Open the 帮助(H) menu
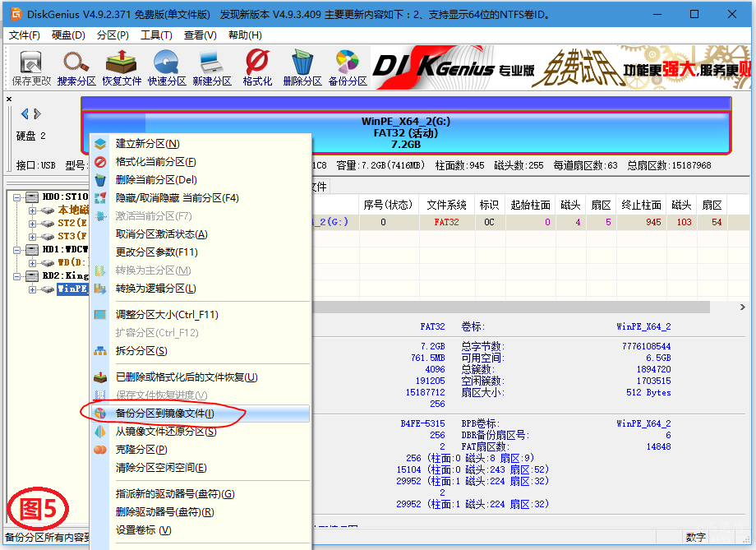This screenshot has width=756, height=550. click(245, 35)
